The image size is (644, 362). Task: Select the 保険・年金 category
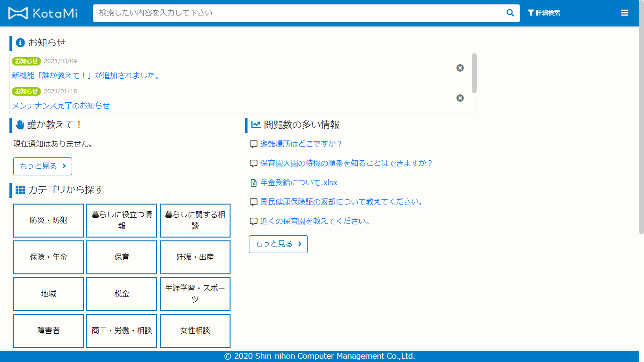pos(49,257)
